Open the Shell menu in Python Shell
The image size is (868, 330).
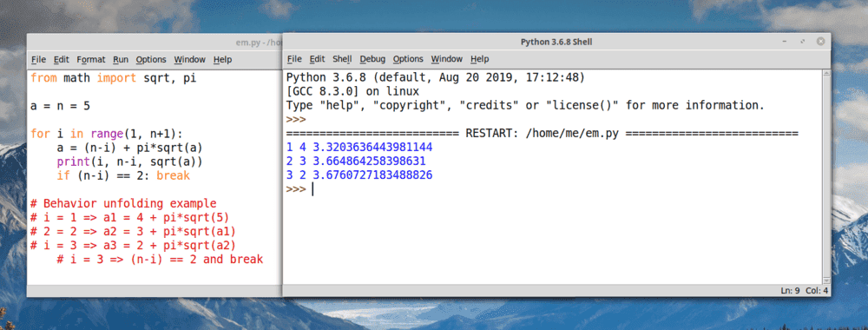342,59
